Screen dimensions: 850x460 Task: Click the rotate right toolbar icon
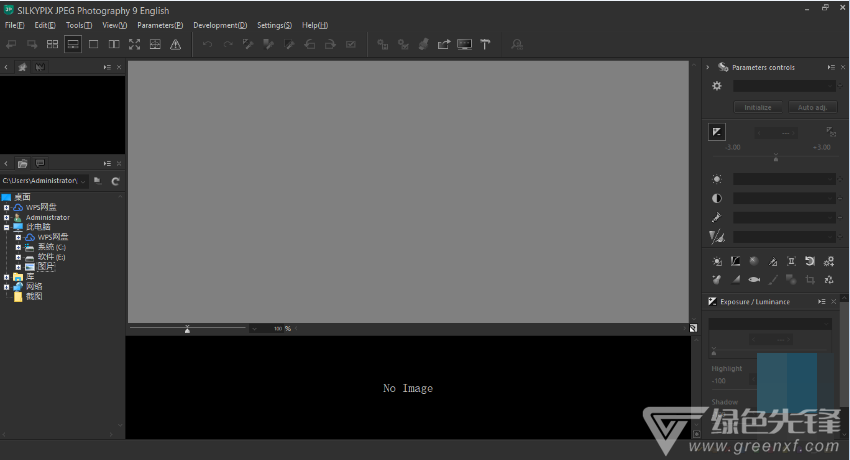pos(330,44)
